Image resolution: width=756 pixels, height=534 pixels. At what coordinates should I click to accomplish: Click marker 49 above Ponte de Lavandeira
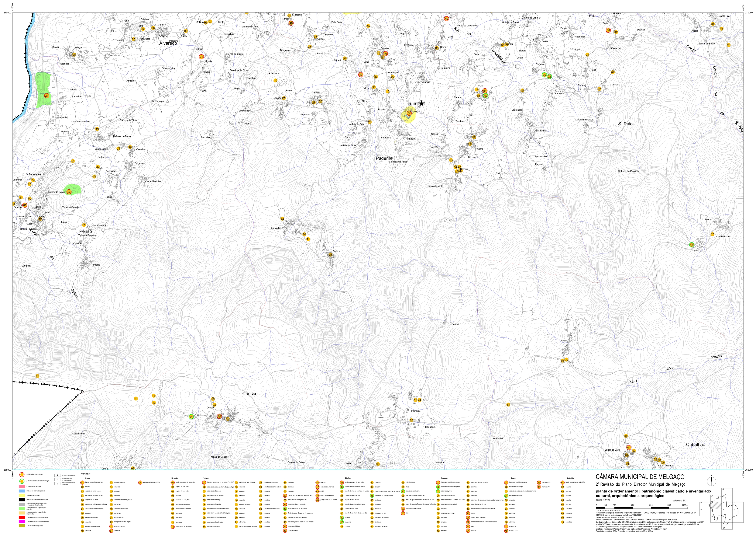[x=446, y=19]
